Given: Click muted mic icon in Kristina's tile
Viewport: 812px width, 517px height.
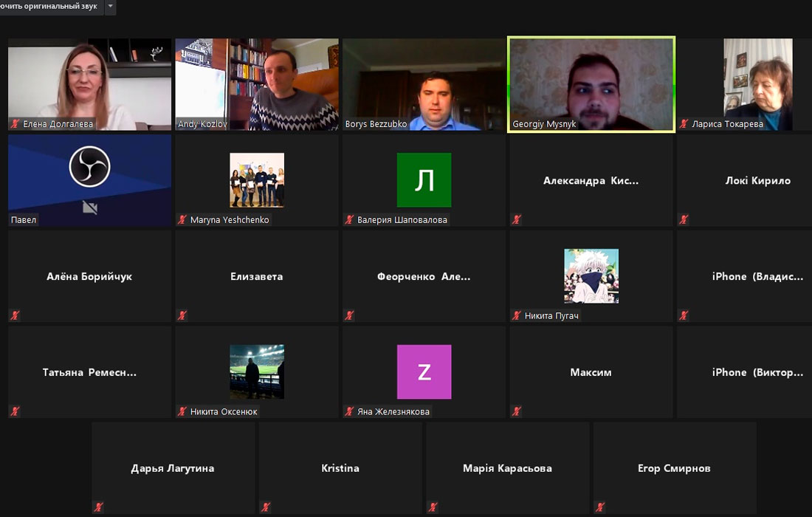Looking at the screenshot, I should (x=266, y=507).
